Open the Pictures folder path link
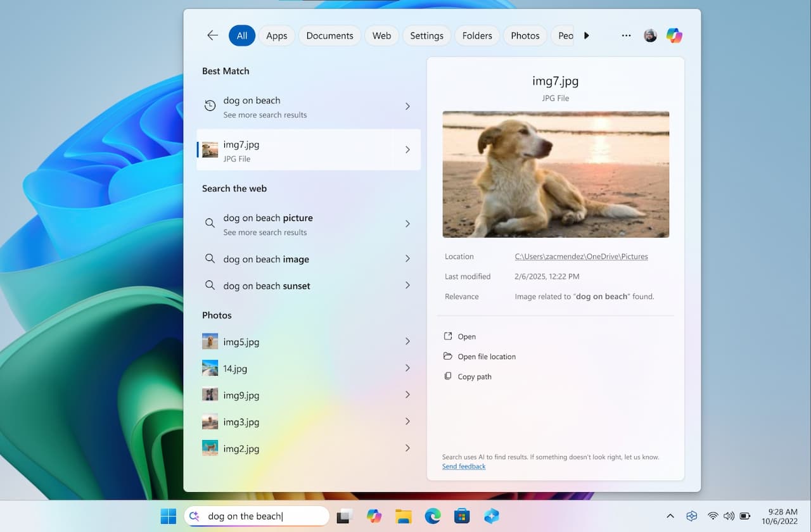This screenshot has width=811, height=532. (581, 256)
